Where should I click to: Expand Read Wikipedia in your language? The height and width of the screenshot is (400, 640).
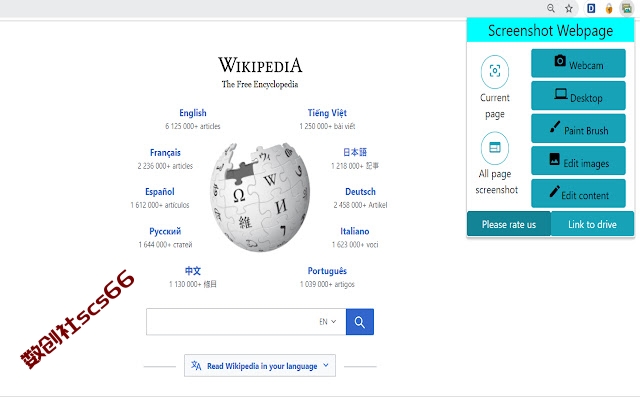[x=260, y=366]
